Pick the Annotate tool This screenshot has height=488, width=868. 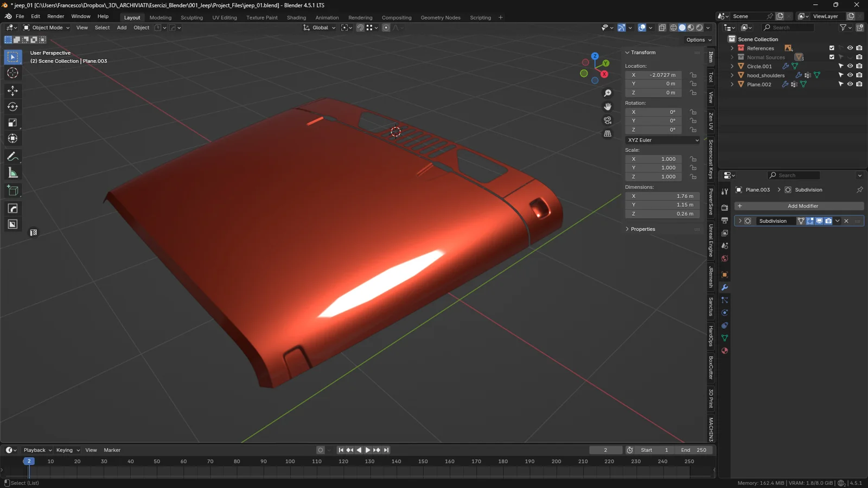[12, 157]
